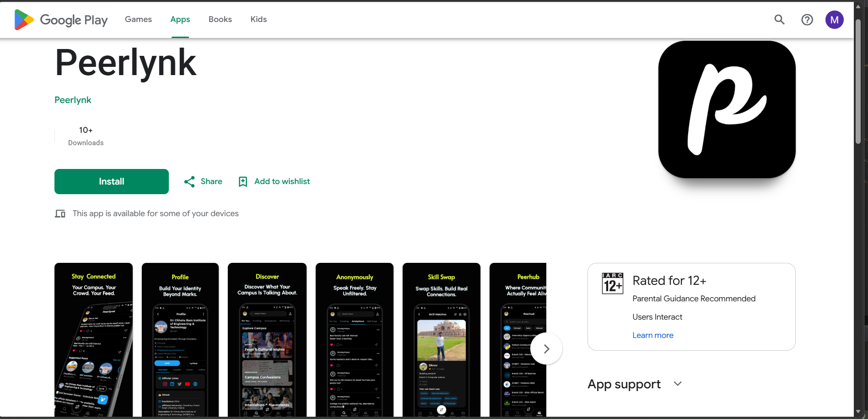The image size is (868, 419).
Task: Click the 10+ Downloads text
Action: 86,136
